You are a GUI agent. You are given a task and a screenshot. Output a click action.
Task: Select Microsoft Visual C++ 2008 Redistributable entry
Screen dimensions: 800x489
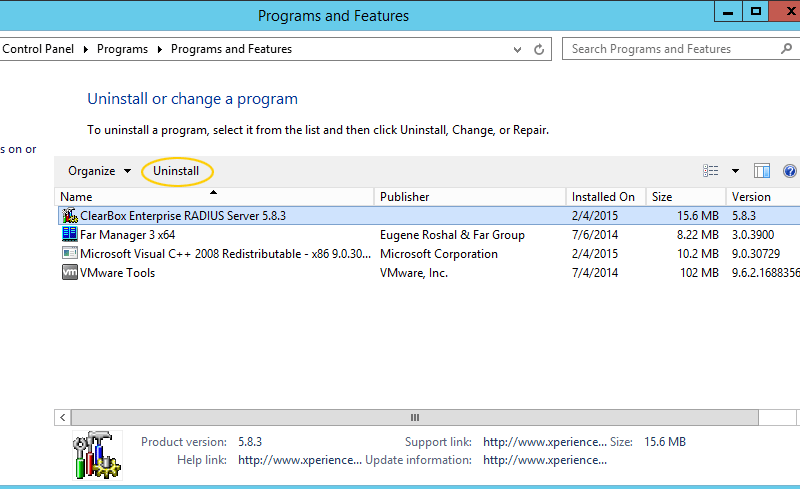(225, 254)
